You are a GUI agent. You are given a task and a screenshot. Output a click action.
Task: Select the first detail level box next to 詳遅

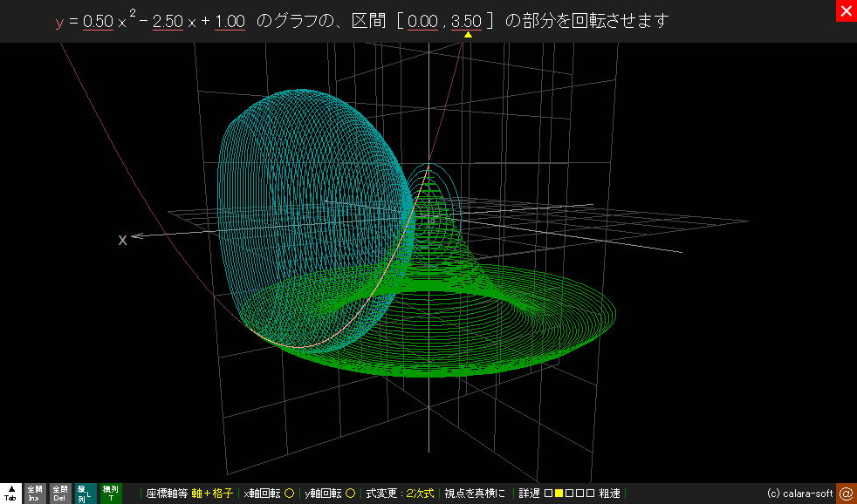(x=548, y=494)
